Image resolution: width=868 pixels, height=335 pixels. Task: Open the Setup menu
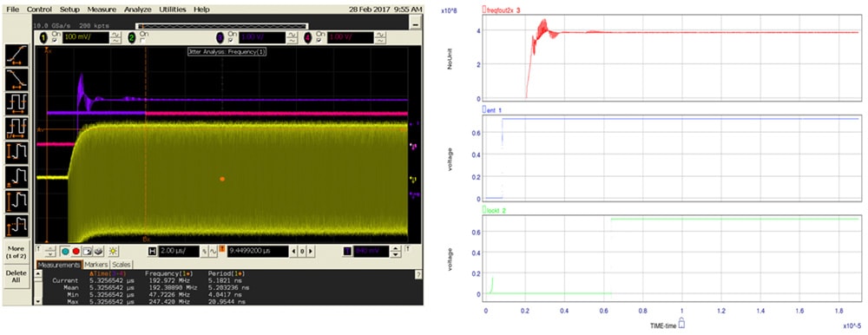coord(69,10)
